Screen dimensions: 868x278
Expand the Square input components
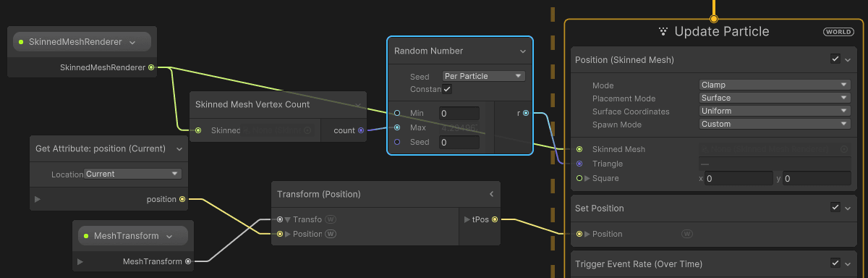[587, 178]
